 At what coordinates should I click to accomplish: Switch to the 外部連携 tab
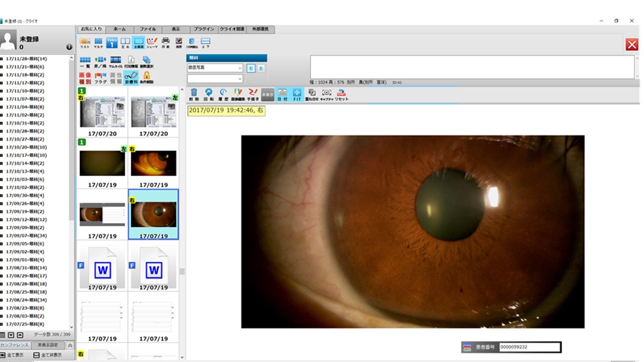tap(261, 29)
